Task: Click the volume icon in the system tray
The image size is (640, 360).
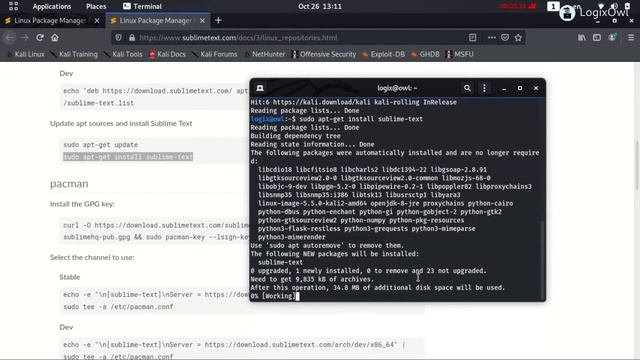Action: (614, 6)
